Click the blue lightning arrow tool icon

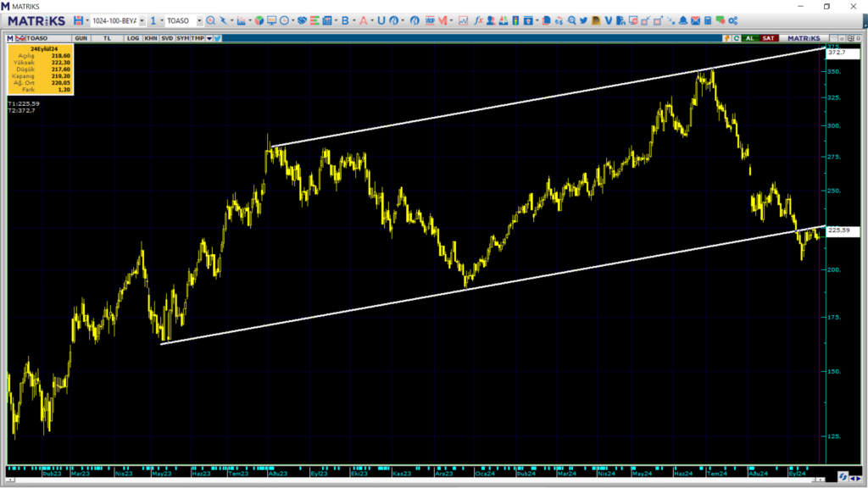(x=224, y=20)
